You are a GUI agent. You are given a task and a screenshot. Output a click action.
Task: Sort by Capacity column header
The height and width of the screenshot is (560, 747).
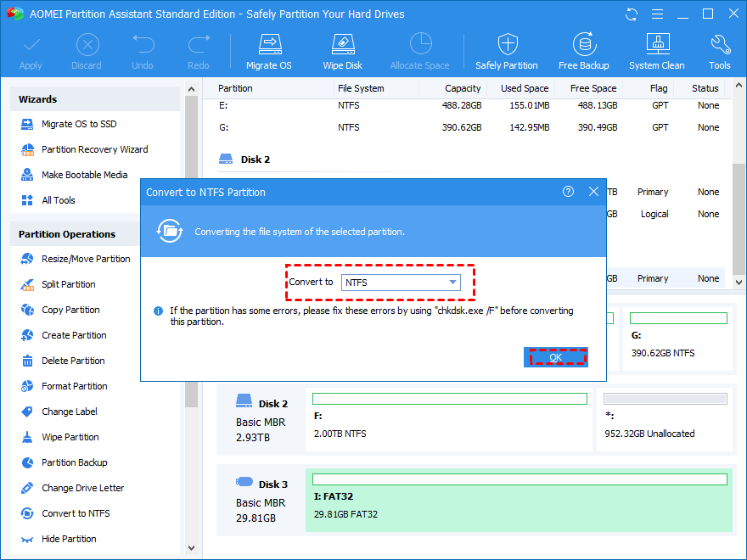(x=463, y=88)
